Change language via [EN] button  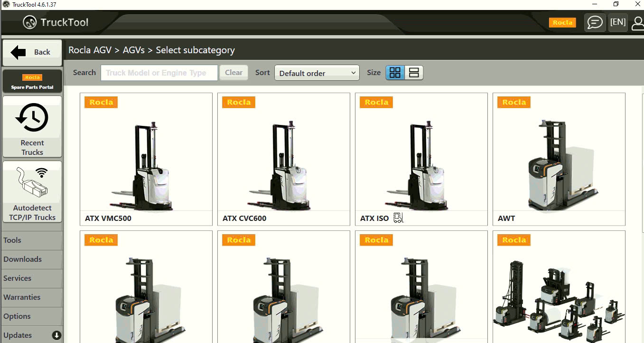[x=618, y=22]
